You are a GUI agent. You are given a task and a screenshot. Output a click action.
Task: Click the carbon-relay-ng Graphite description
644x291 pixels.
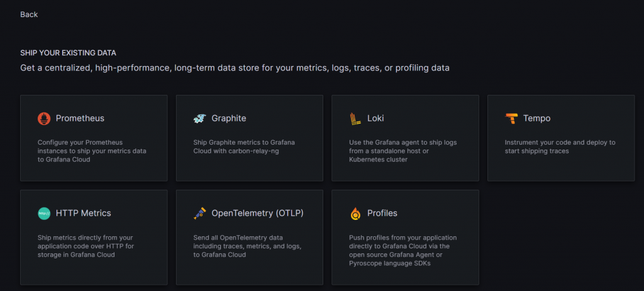(x=244, y=146)
